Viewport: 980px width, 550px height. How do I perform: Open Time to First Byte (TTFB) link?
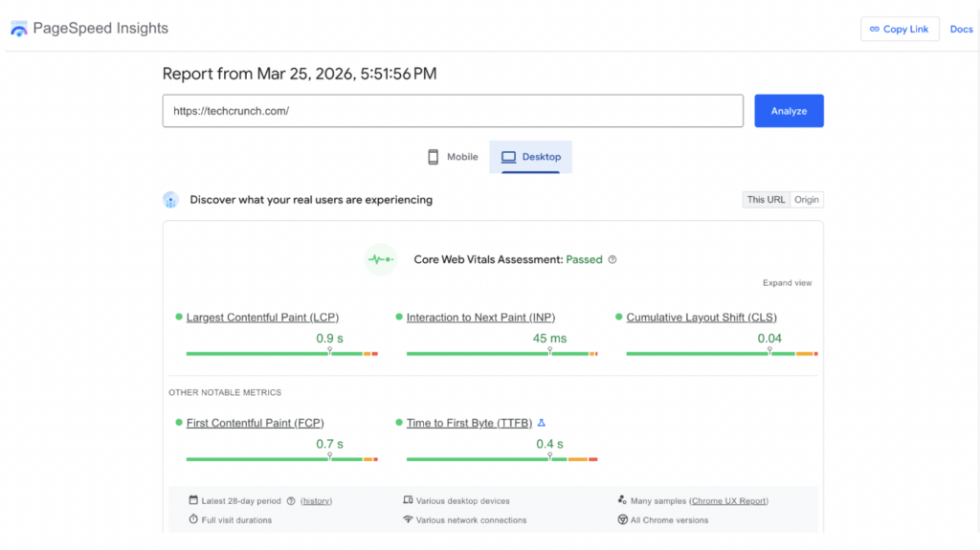(x=469, y=423)
